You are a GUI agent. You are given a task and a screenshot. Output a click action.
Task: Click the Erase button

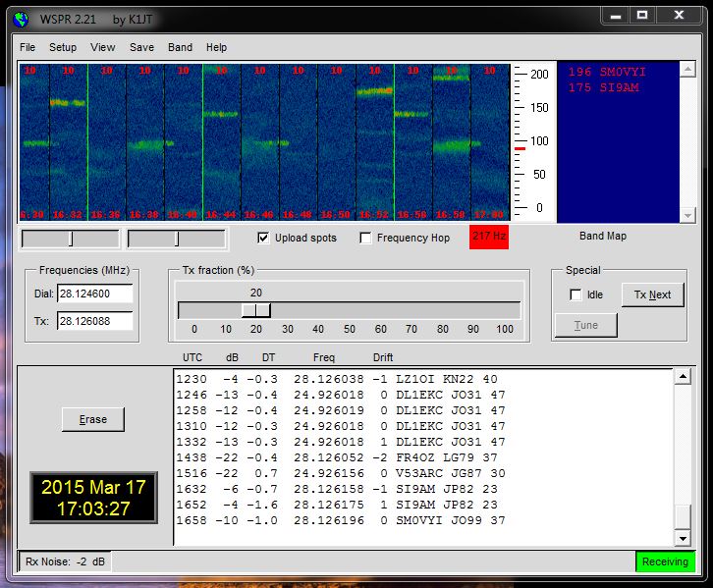[x=92, y=419]
